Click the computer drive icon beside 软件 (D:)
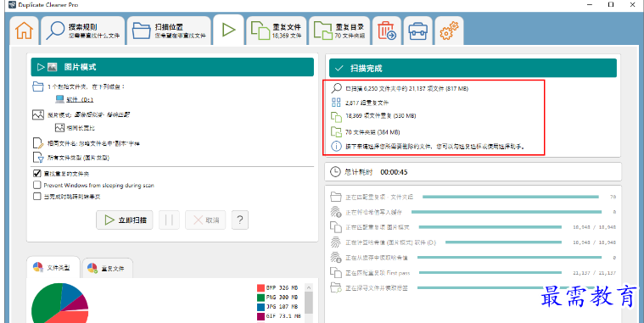 pos(60,99)
